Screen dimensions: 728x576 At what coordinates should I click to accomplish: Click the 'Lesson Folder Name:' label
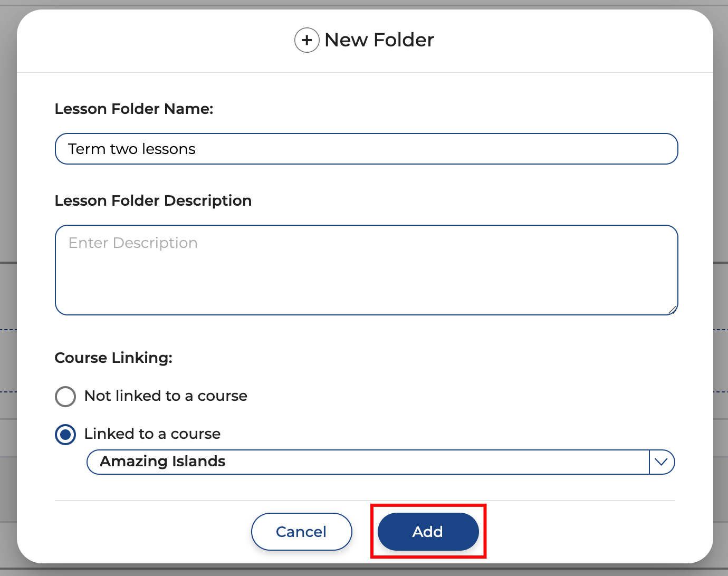134,109
